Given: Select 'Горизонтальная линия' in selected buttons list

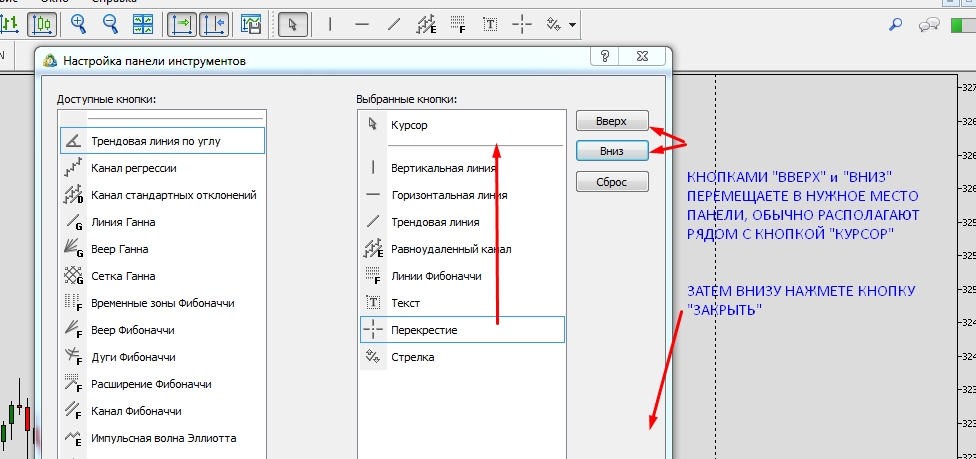Looking at the screenshot, I should (462, 195).
